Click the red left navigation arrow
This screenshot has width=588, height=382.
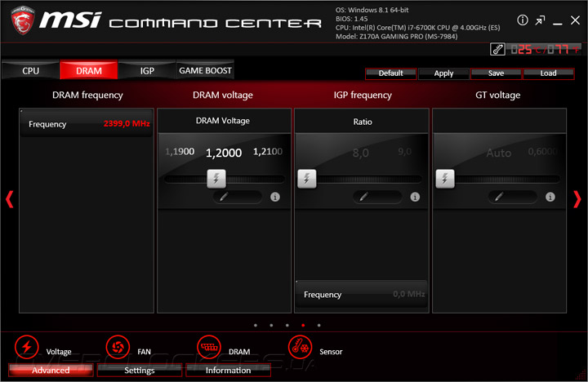(10, 199)
